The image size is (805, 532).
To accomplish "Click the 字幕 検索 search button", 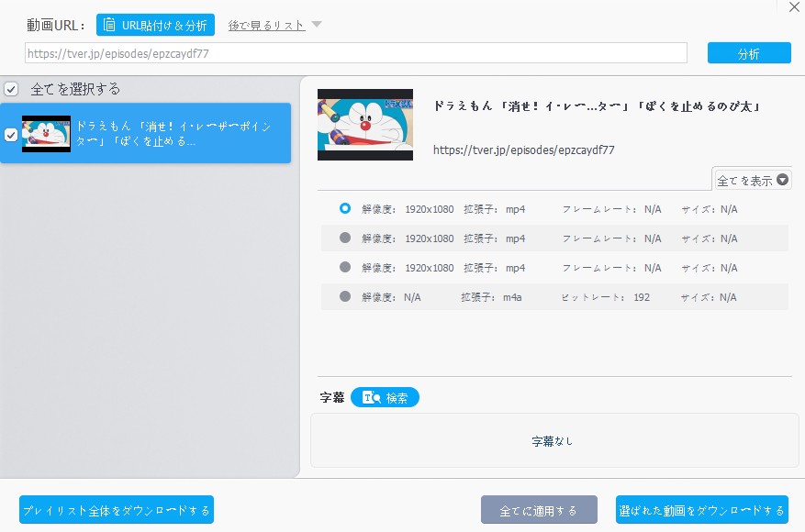I will point(385,397).
